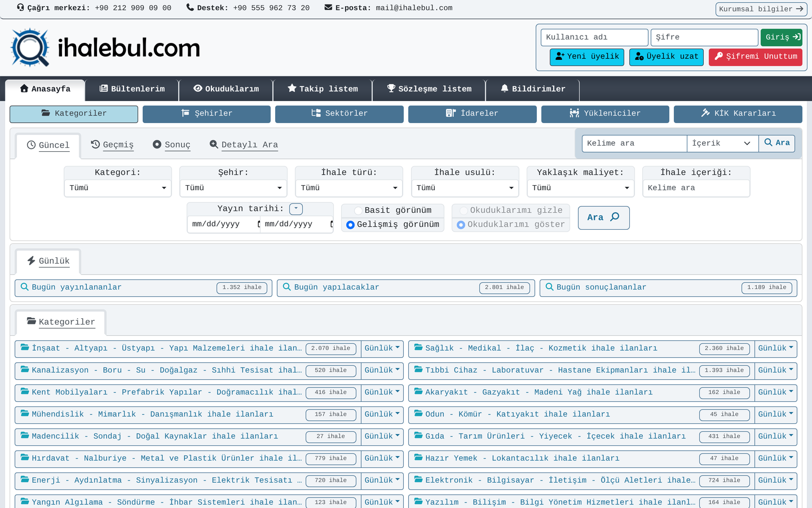Expand Günlük dropdown for Odun - Kömür row

click(x=776, y=415)
